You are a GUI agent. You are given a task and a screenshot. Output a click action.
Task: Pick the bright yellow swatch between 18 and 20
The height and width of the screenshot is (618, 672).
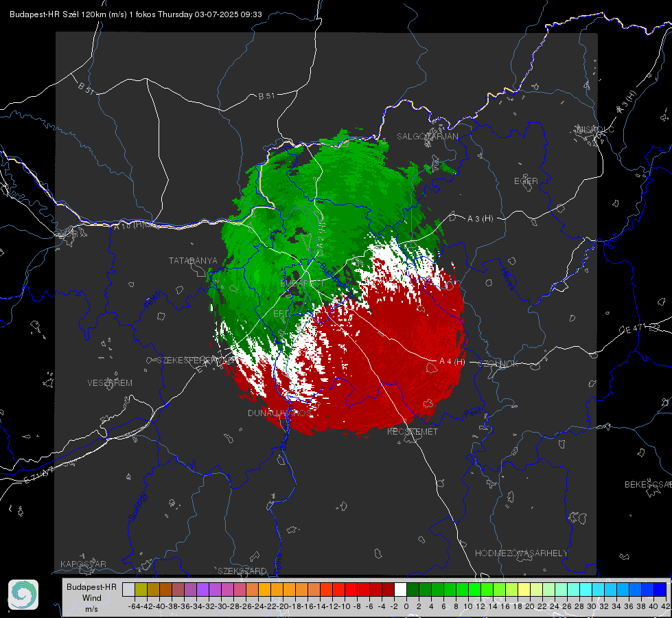(x=524, y=589)
